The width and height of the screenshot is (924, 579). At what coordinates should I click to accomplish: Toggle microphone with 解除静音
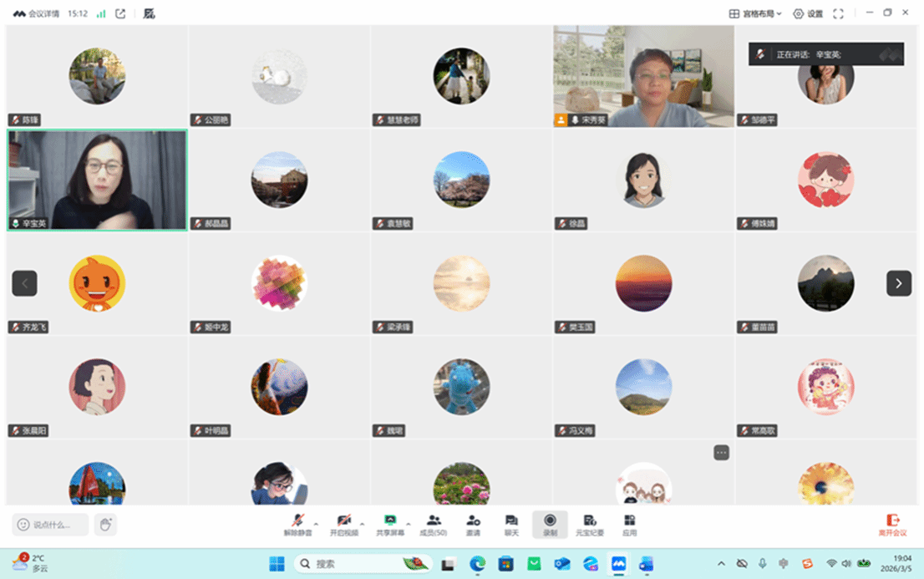click(x=297, y=524)
